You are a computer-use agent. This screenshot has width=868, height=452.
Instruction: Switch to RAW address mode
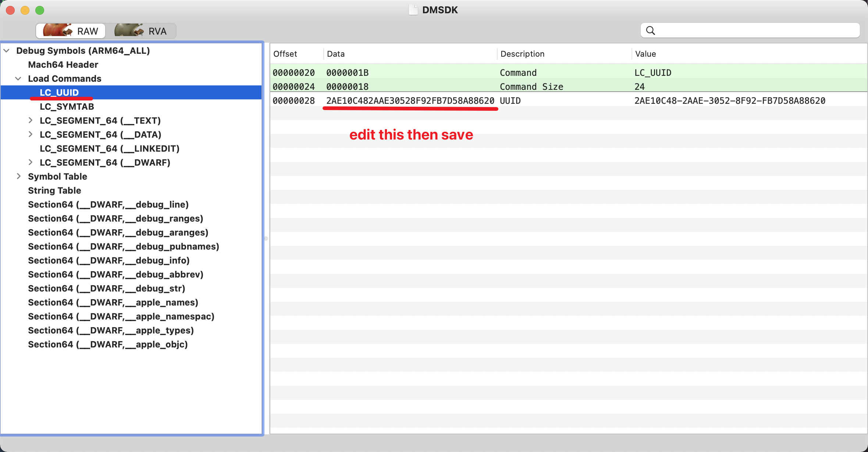[71, 31]
